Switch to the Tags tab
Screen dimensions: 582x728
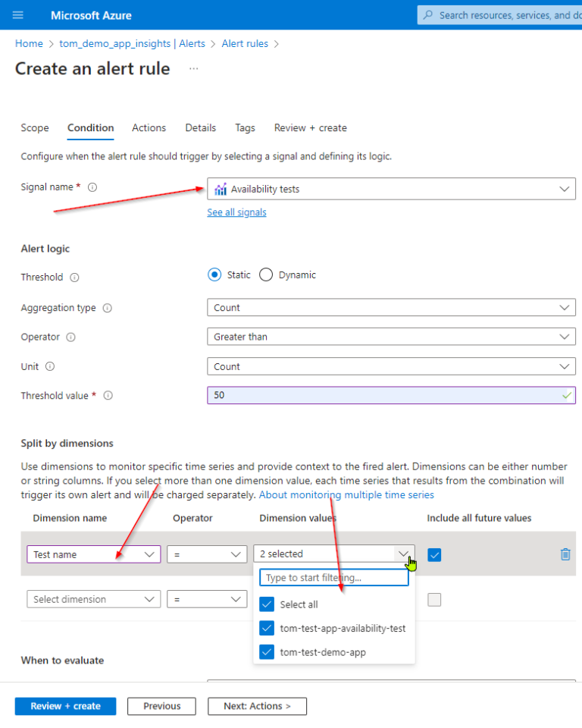coord(245,127)
